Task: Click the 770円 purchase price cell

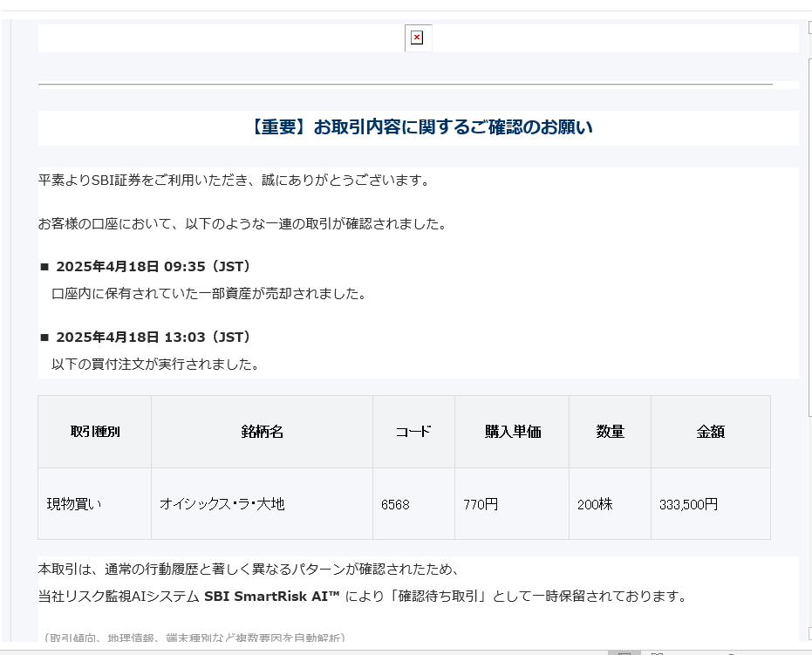Action: click(481, 504)
